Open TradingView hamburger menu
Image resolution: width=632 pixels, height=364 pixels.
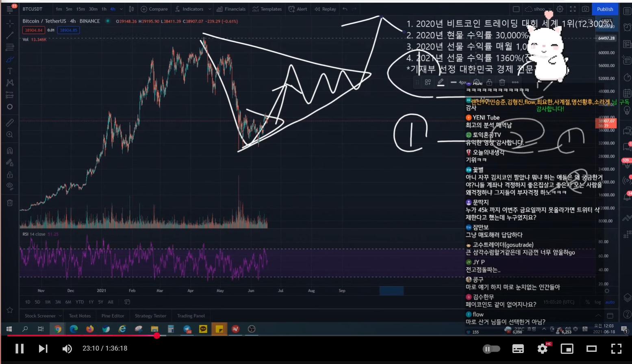(x=10, y=9)
